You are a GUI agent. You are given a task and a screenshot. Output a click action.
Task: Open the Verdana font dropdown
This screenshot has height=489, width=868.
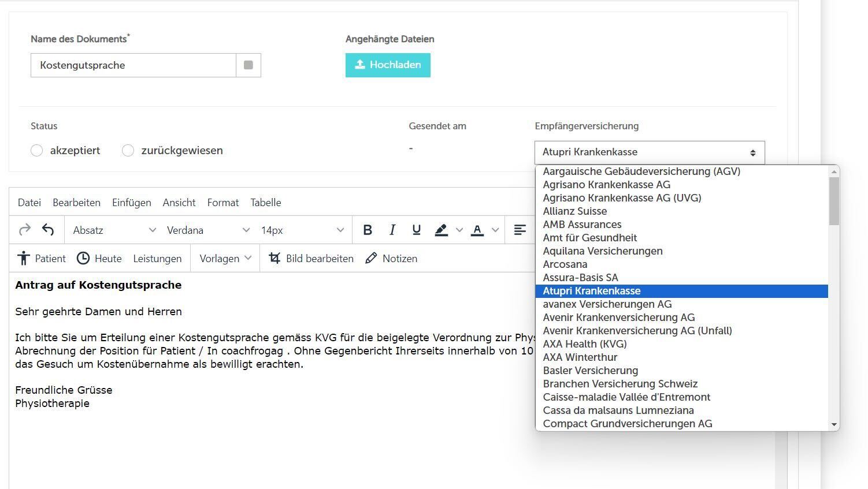point(208,230)
